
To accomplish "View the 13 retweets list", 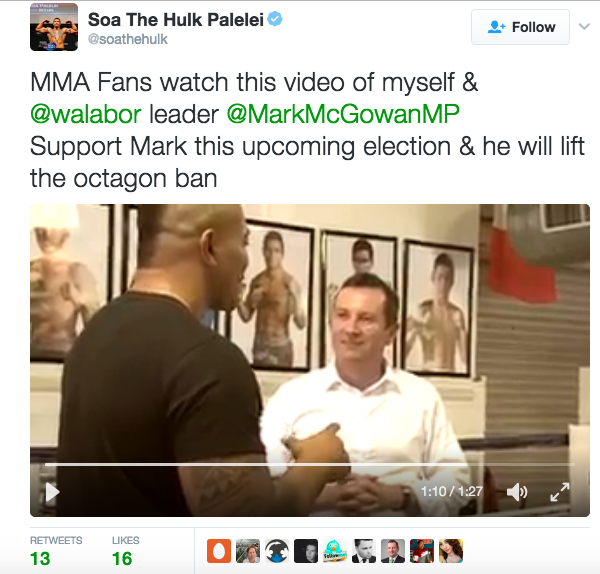I will point(56,551).
